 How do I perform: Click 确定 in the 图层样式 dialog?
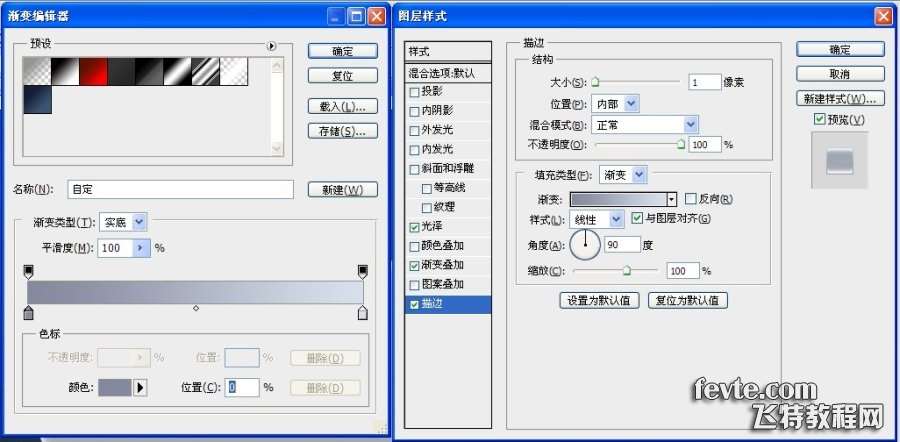tap(840, 50)
